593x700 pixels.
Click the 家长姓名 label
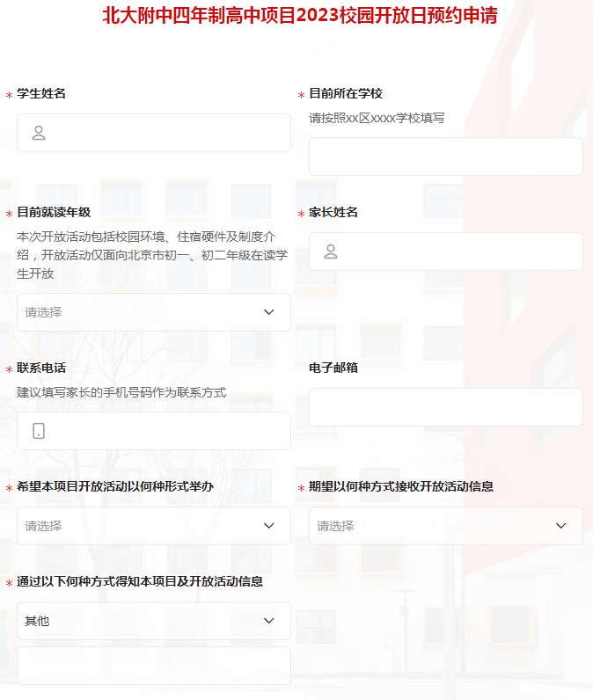(333, 213)
